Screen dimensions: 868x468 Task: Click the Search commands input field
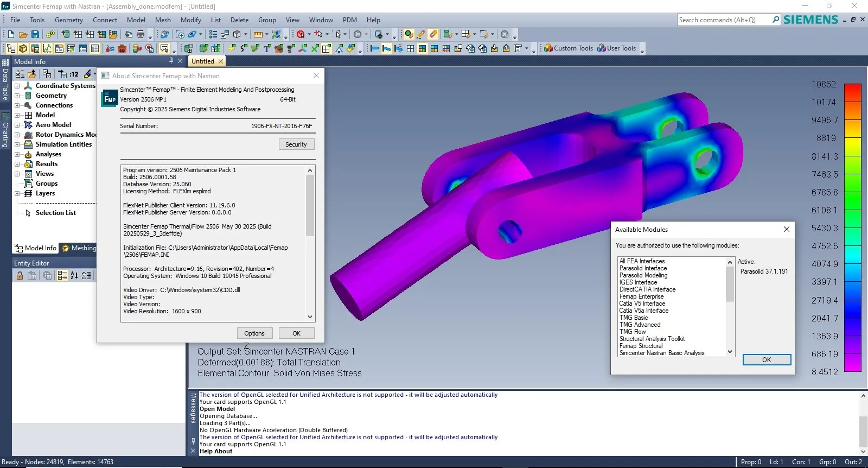point(725,20)
